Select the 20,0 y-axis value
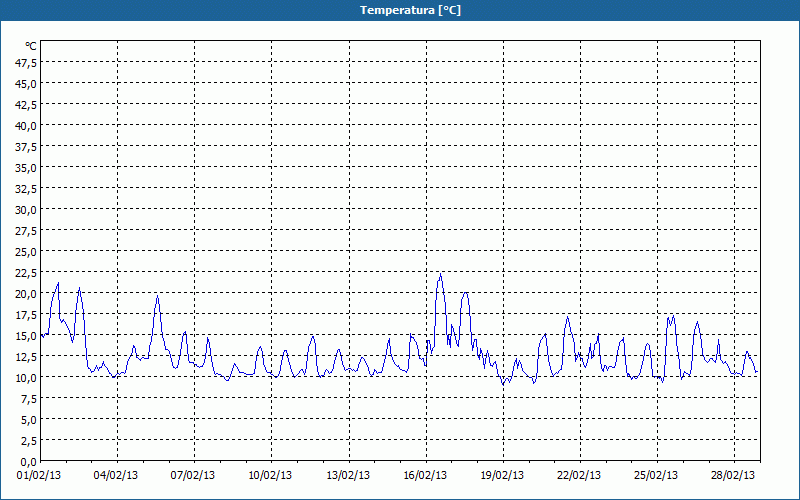The image size is (800, 500). coord(27,294)
